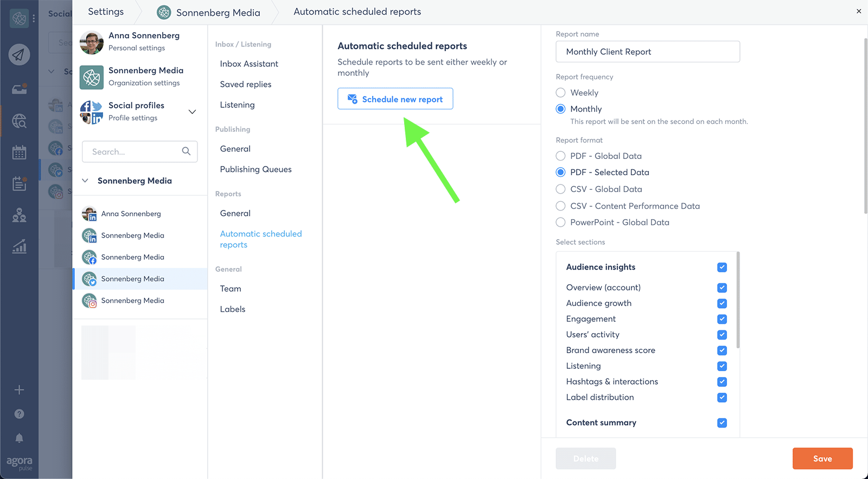This screenshot has width=868, height=479.
Task: Open Automatic scheduled reports menu item
Action: (261, 239)
